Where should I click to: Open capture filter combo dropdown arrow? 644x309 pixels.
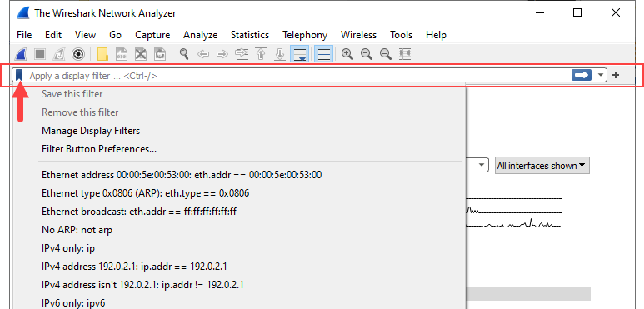click(x=482, y=166)
